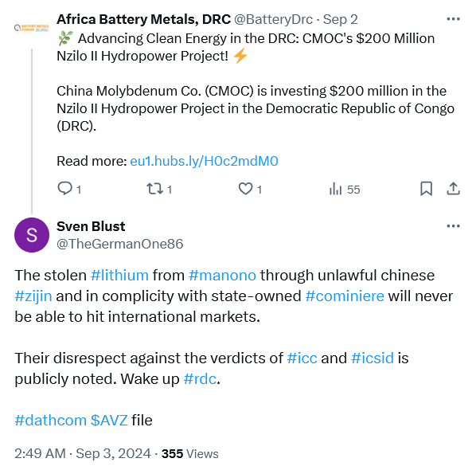Bookmark the Africa Battery Metals tweet
Image resolution: width=476 pixels, height=470 pixels.
click(x=426, y=189)
